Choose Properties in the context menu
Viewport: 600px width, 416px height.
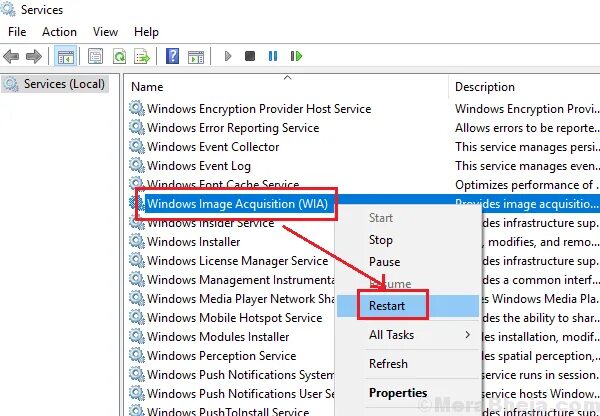(408, 393)
